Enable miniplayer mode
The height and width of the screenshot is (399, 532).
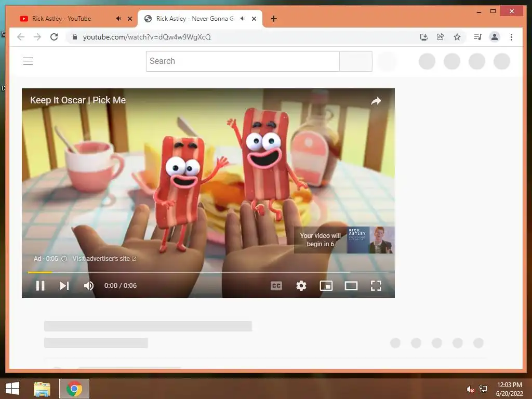(326, 286)
